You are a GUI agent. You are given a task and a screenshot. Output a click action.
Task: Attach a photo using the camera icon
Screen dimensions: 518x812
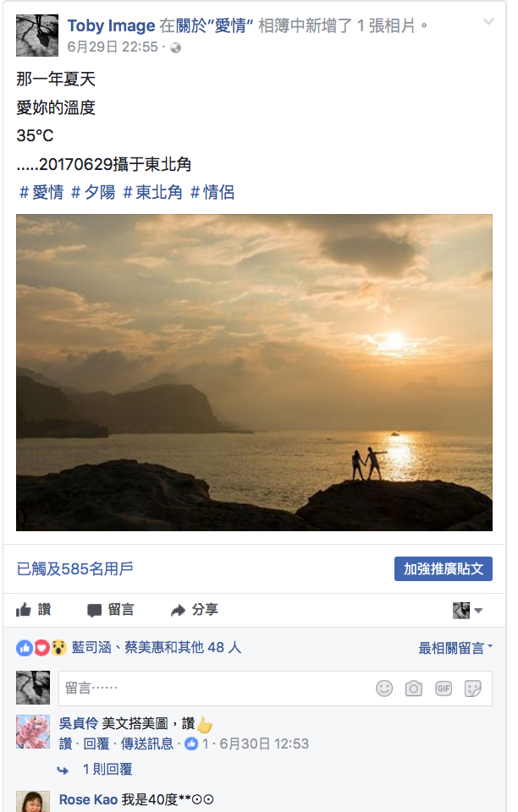(413, 689)
